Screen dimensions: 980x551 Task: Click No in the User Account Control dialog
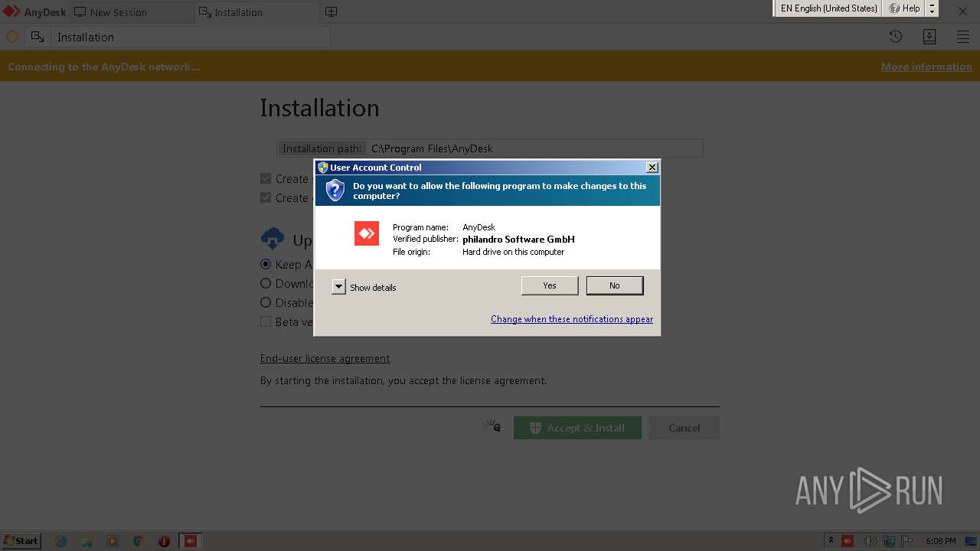point(615,285)
